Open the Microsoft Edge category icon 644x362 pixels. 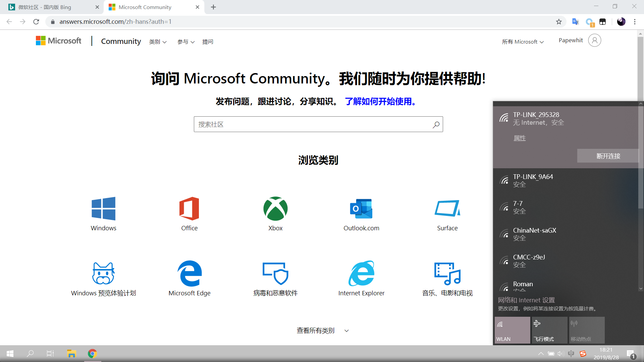[190, 273]
